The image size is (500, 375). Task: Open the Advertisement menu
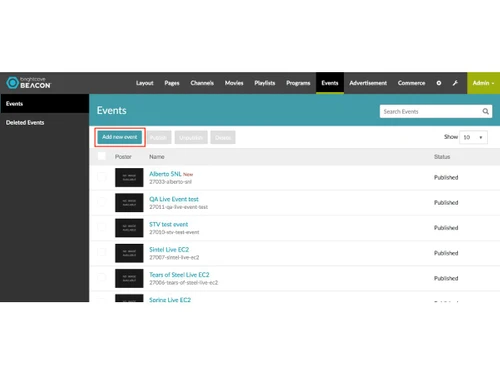pos(368,83)
